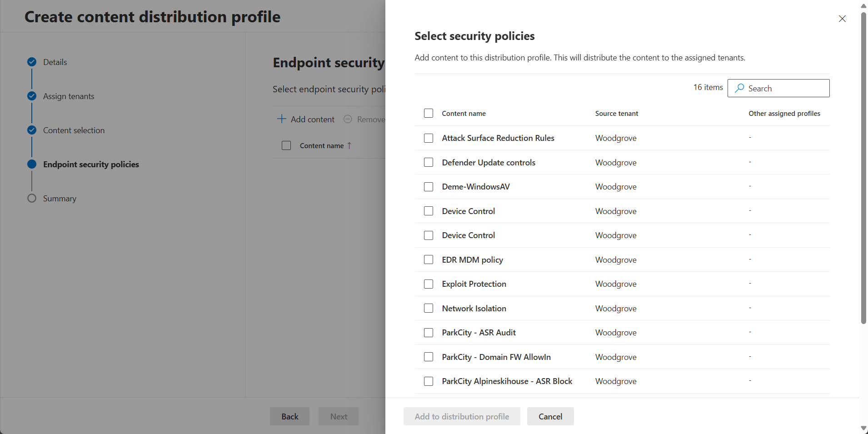Check the select-all checkbox in the header row
Screen dimensions: 868x434
click(428, 113)
